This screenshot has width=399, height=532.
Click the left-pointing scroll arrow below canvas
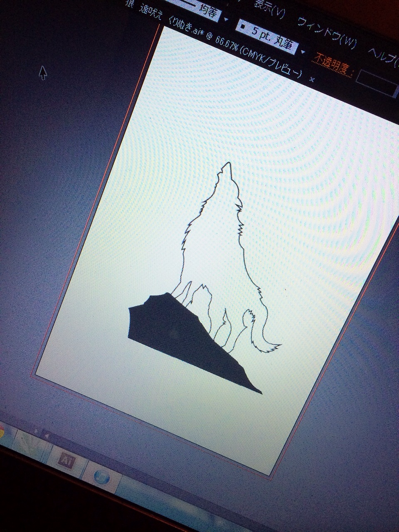[47, 435]
